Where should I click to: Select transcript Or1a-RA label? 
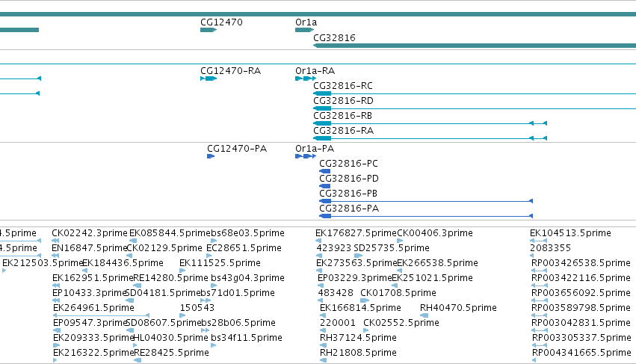315,71
